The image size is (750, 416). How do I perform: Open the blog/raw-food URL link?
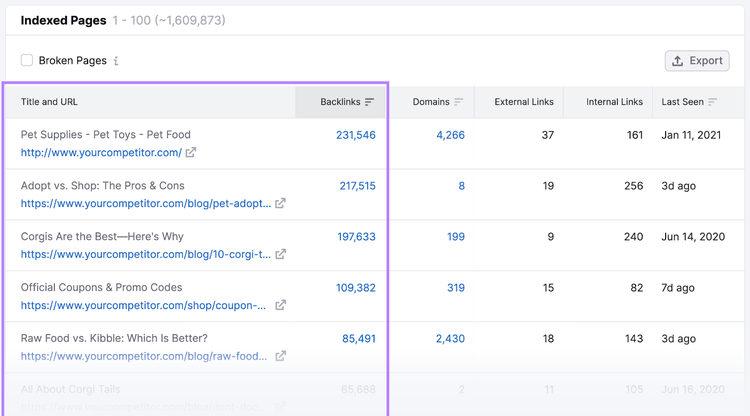(143, 356)
